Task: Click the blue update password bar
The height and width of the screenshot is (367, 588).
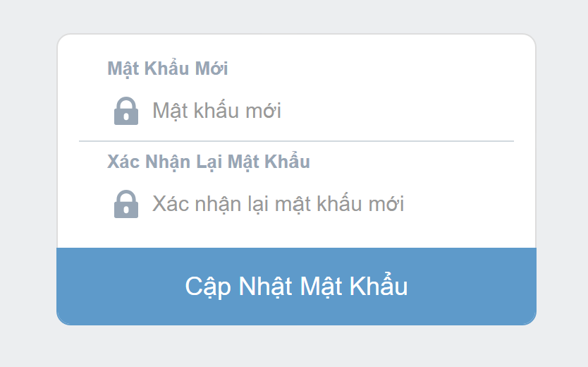Action: tap(296, 287)
